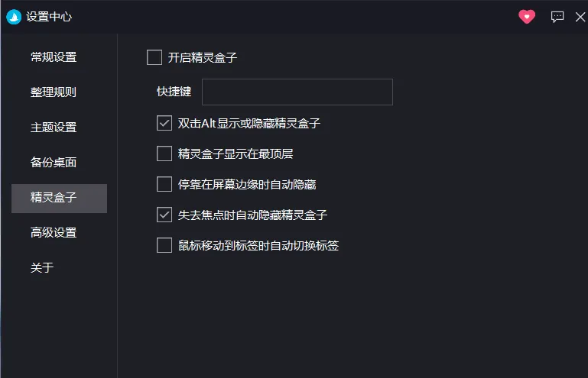Enable 精灵盒子显示在最顶层 option

164,154
